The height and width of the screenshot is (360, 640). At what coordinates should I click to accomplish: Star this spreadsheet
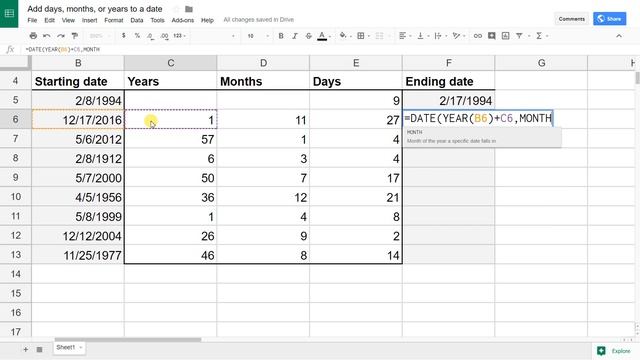click(x=176, y=9)
